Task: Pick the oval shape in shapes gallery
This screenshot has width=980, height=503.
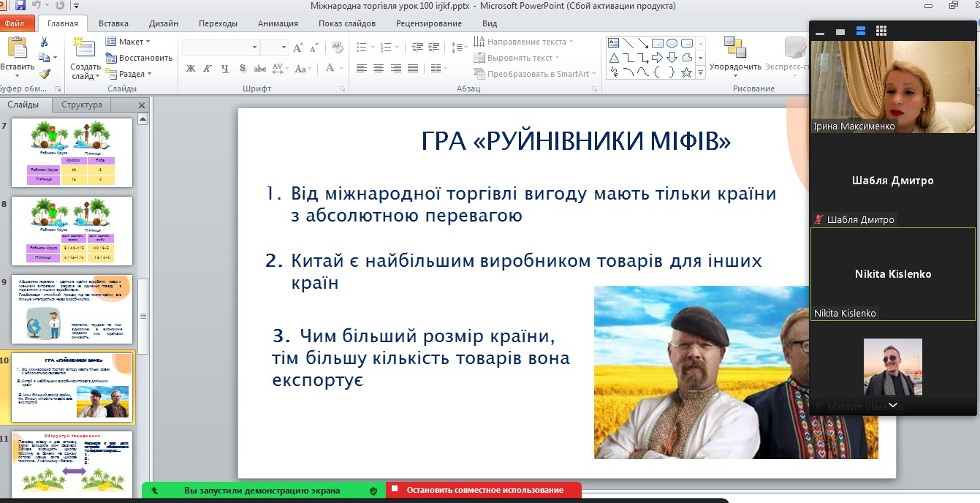Action: pos(672,43)
